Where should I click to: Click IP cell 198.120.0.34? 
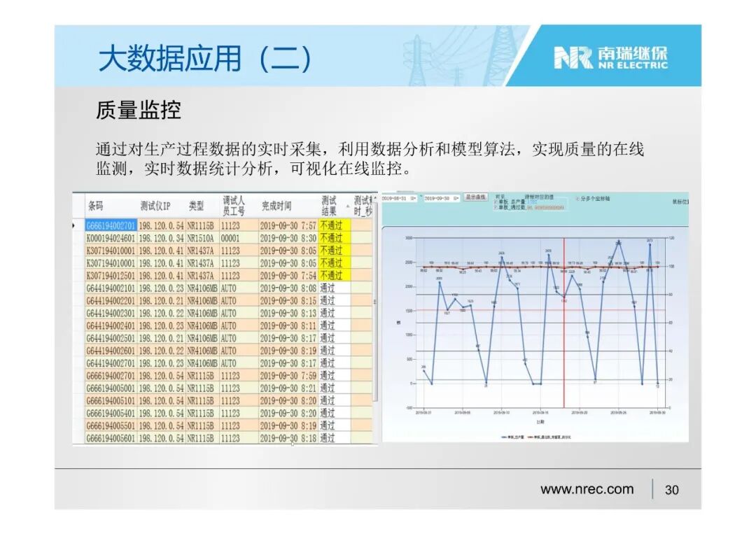pyautogui.click(x=161, y=238)
